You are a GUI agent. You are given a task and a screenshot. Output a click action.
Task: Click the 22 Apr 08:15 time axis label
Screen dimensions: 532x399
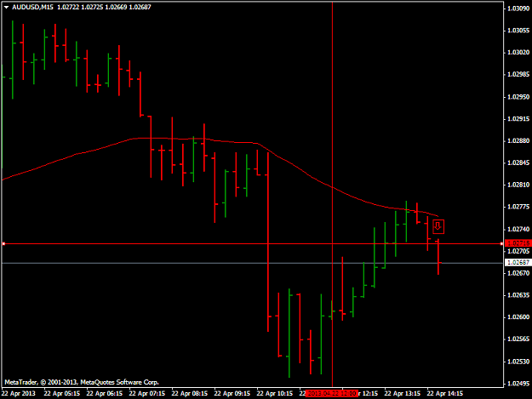(x=189, y=394)
